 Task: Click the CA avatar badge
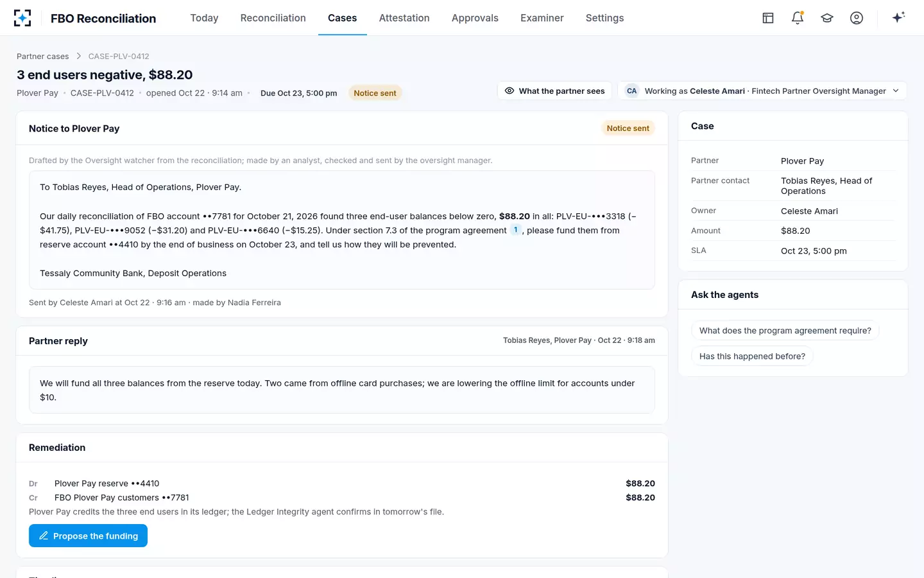click(x=632, y=91)
